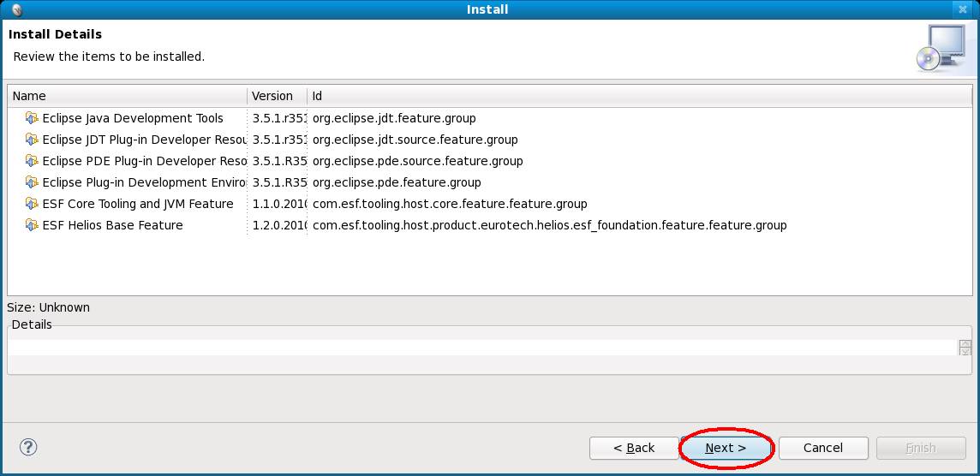Click the id org.eclipse.jdt.feature.group
Screen dimensions: 980x476
(x=394, y=118)
